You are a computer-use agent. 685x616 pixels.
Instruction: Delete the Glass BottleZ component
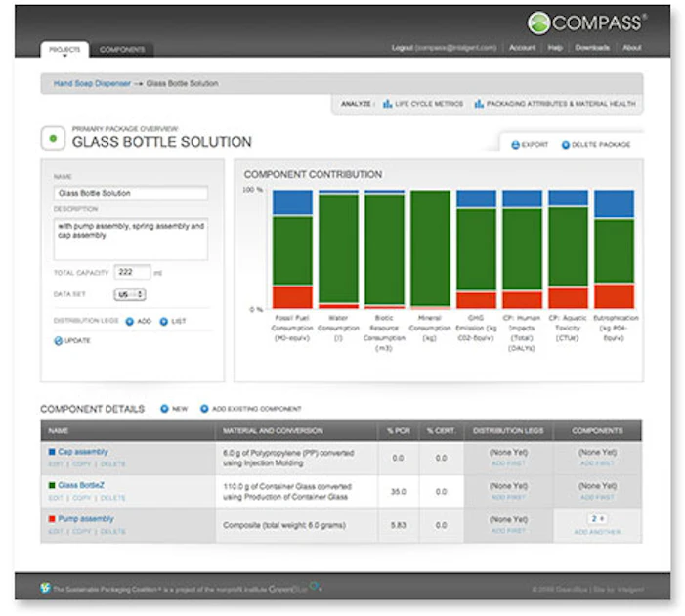pos(112,498)
